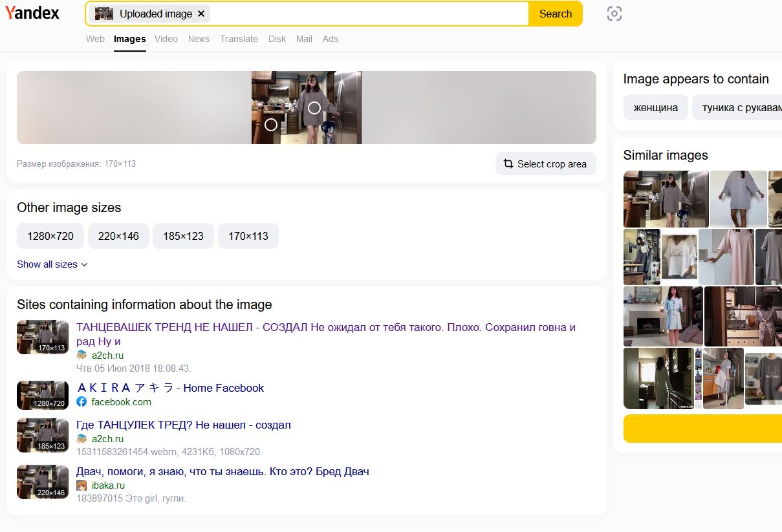Click inside the search input field
This screenshot has height=532, width=782.
[369, 14]
